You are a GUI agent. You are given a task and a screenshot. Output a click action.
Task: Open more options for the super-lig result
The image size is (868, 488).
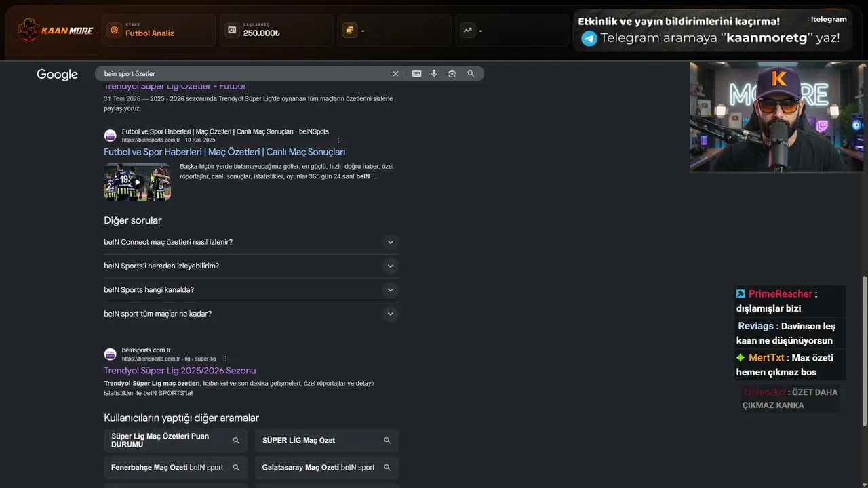click(x=225, y=359)
